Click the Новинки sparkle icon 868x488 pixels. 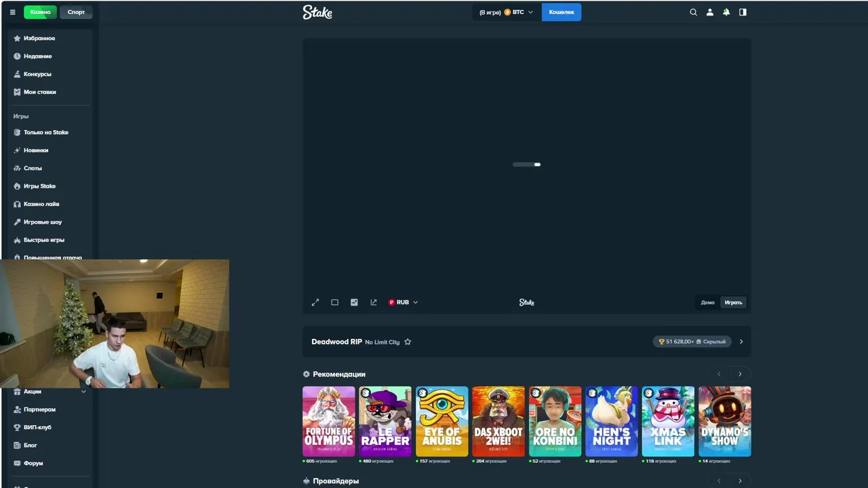18,150
